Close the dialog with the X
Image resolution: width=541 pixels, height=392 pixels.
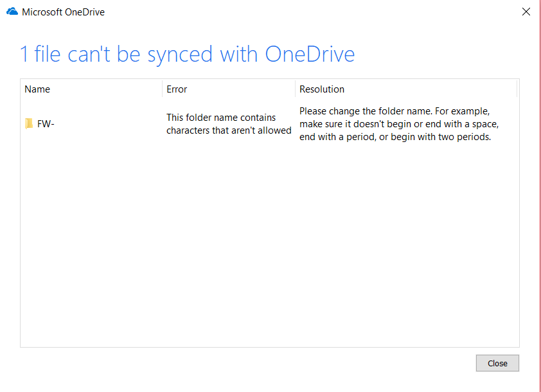[x=526, y=12]
